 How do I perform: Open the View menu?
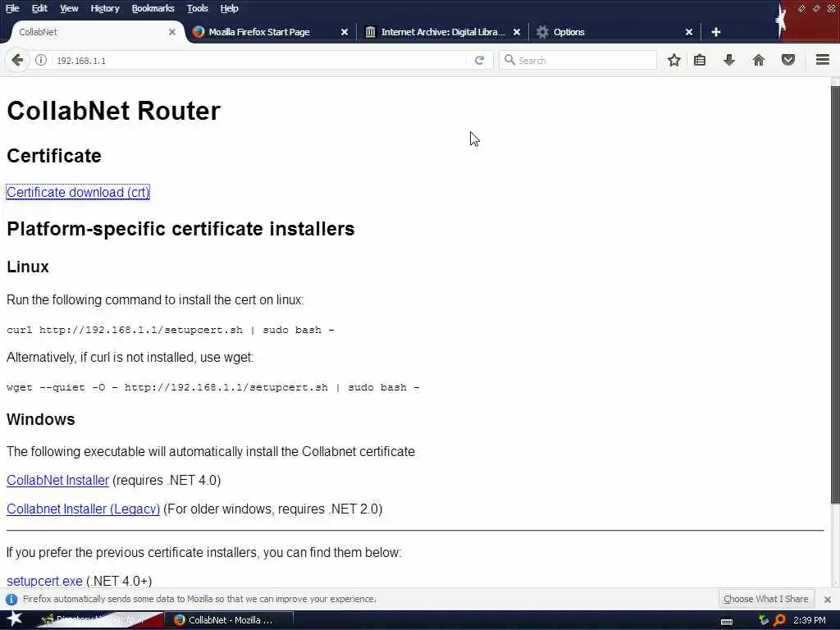(69, 8)
